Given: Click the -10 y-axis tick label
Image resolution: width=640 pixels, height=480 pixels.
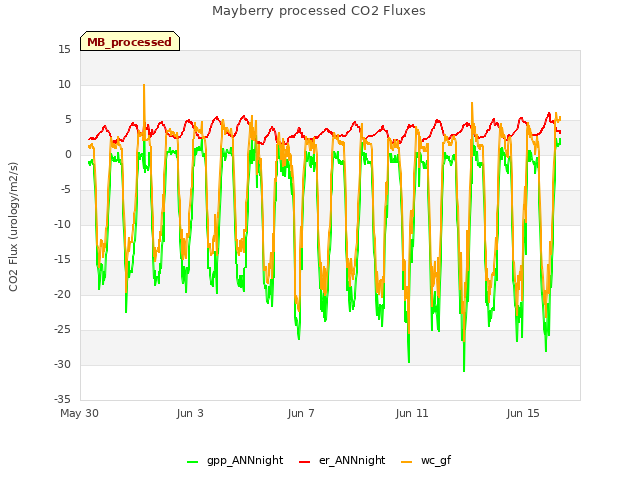Looking at the screenshot, I should pos(62,224).
